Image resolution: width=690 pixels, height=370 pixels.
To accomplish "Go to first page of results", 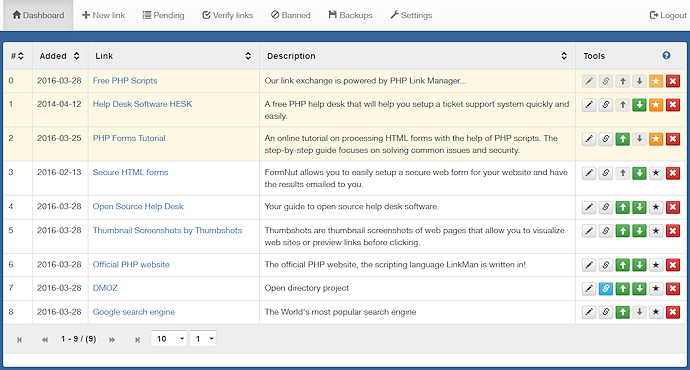I will (19, 340).
